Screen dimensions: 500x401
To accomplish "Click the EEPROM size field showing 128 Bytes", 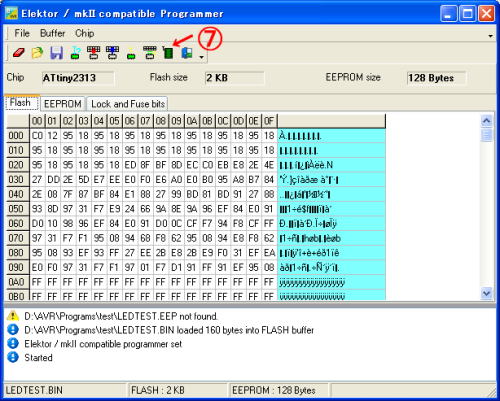I will point(436,78).
